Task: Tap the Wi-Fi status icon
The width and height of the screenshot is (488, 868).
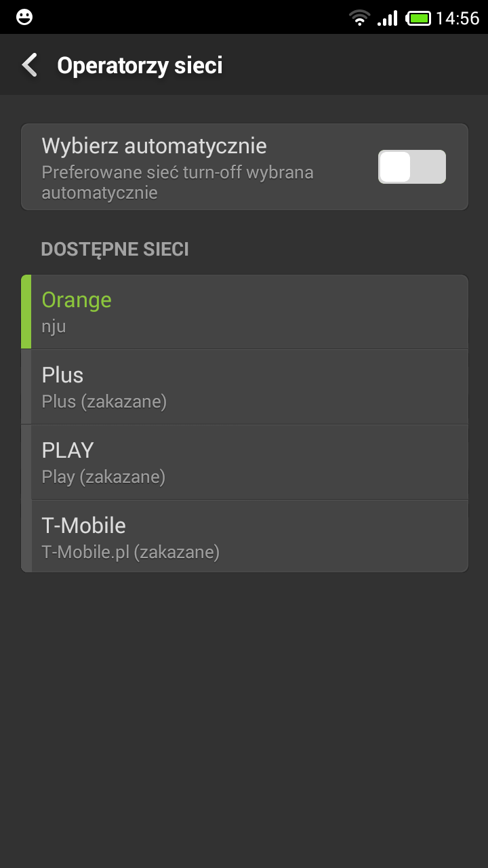Action: 359,18
